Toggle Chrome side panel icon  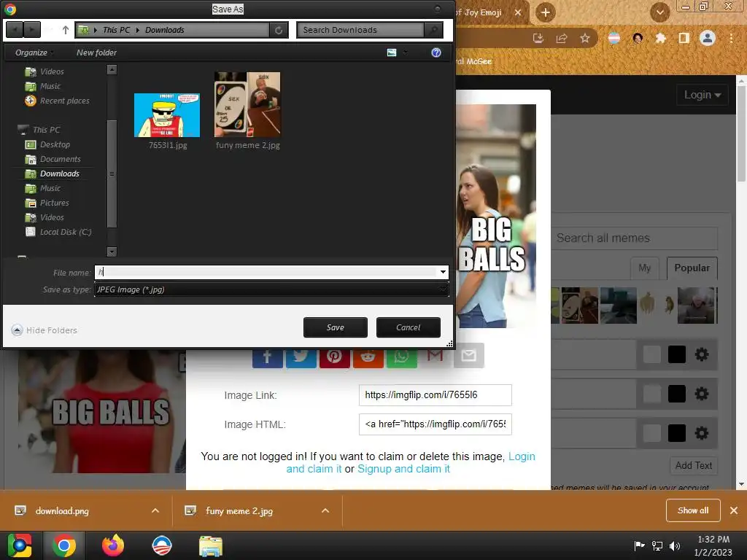tap(684, 38)
